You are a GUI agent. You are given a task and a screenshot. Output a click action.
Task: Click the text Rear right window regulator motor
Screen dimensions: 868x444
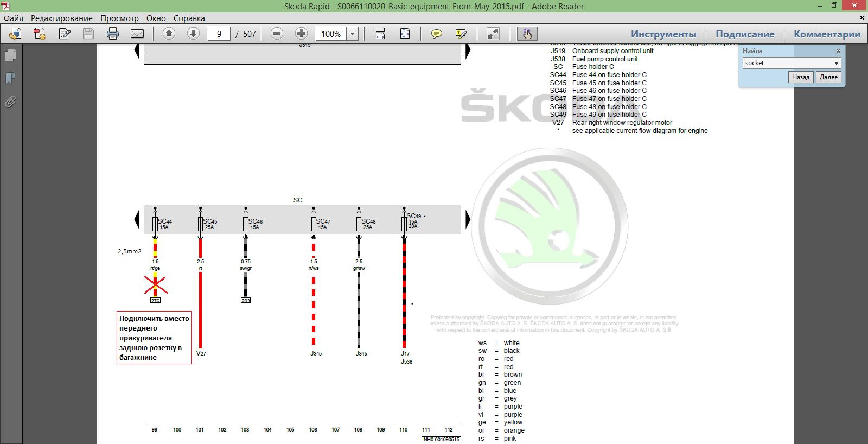click(622, 123)
